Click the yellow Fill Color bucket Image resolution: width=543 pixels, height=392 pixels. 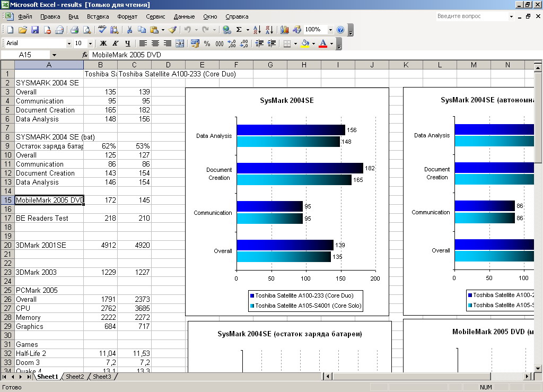tap(304, 43)
